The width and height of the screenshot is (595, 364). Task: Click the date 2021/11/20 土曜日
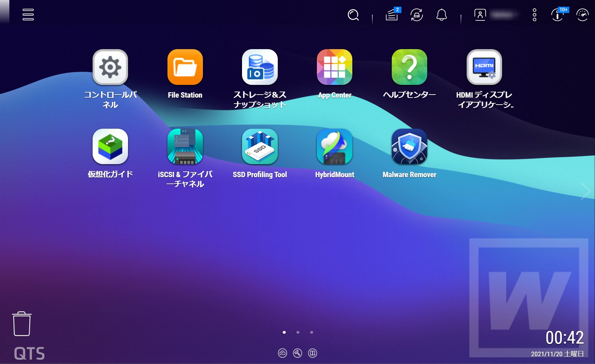[x=557, y=354]
